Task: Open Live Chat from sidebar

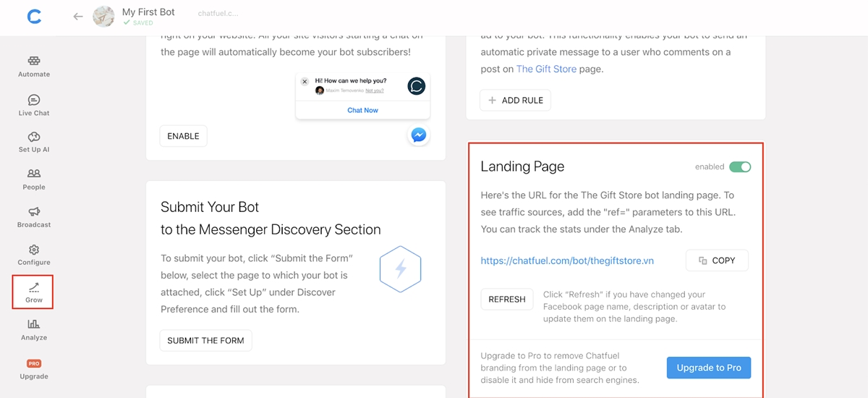Action: 34,105
